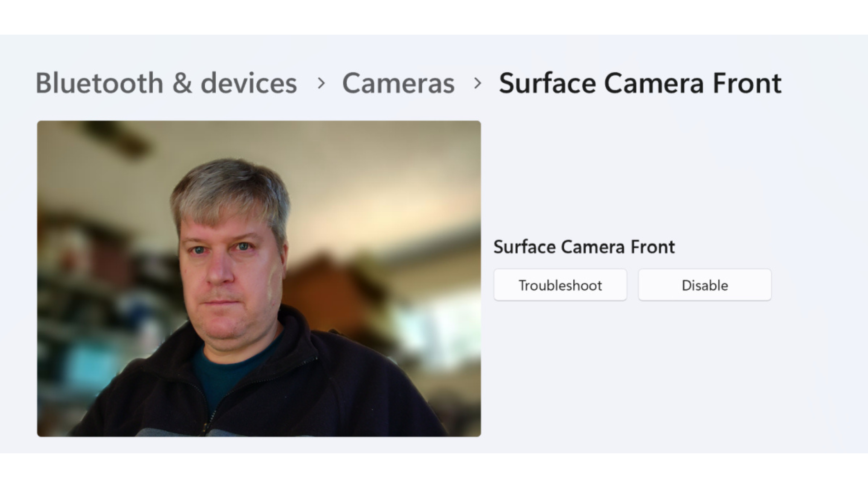Return to the Cameras list

point(398,83)
